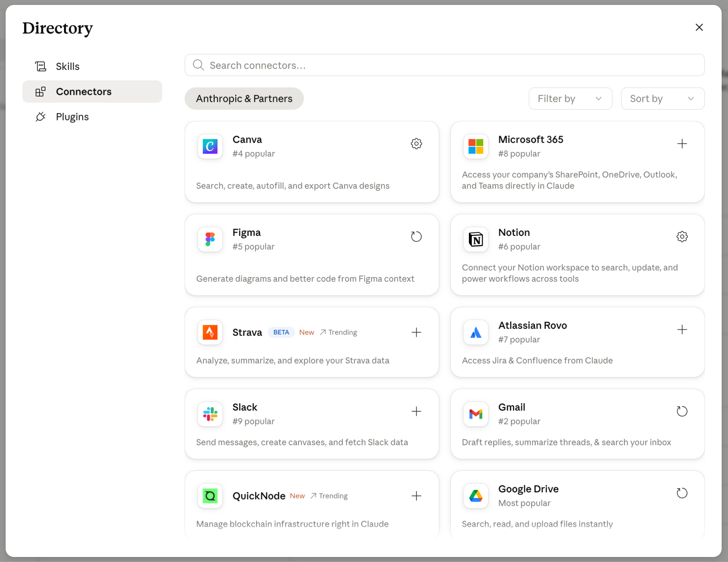This screenshot has height=562, width=728.
Task: Click Google Drive "Most popular" text
Action: tap(524, 503)
